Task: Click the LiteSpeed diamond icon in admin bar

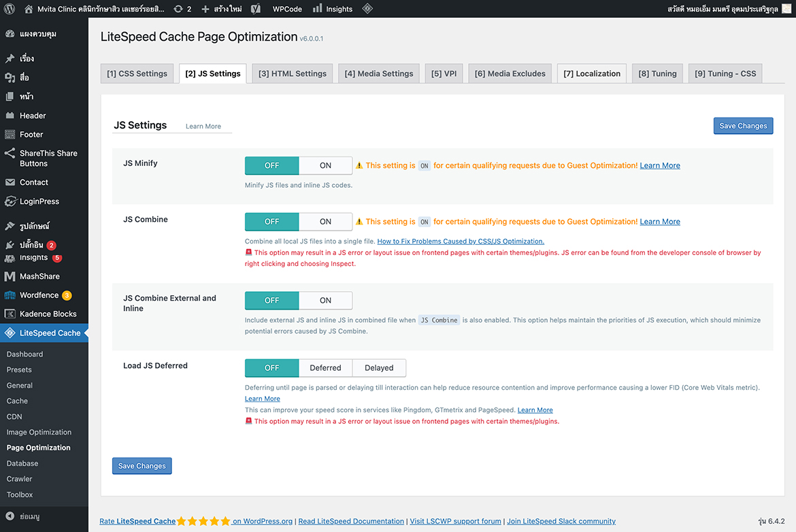Action: pyautogui.click(x=367, y=8)
